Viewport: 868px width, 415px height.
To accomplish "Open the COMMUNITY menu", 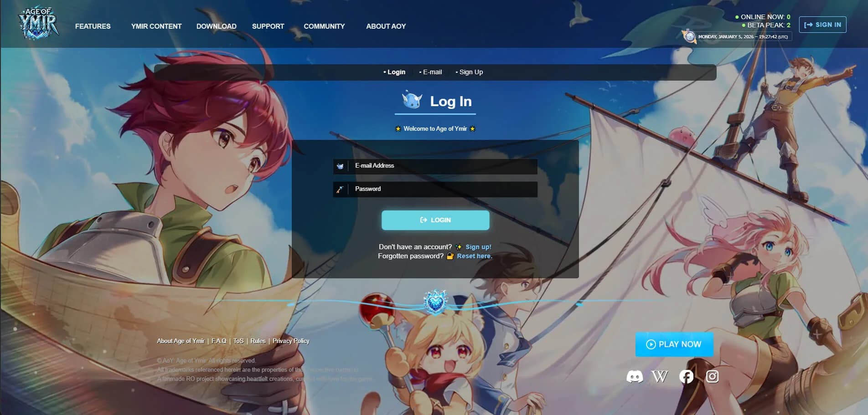I will click(x=324, y=26).
